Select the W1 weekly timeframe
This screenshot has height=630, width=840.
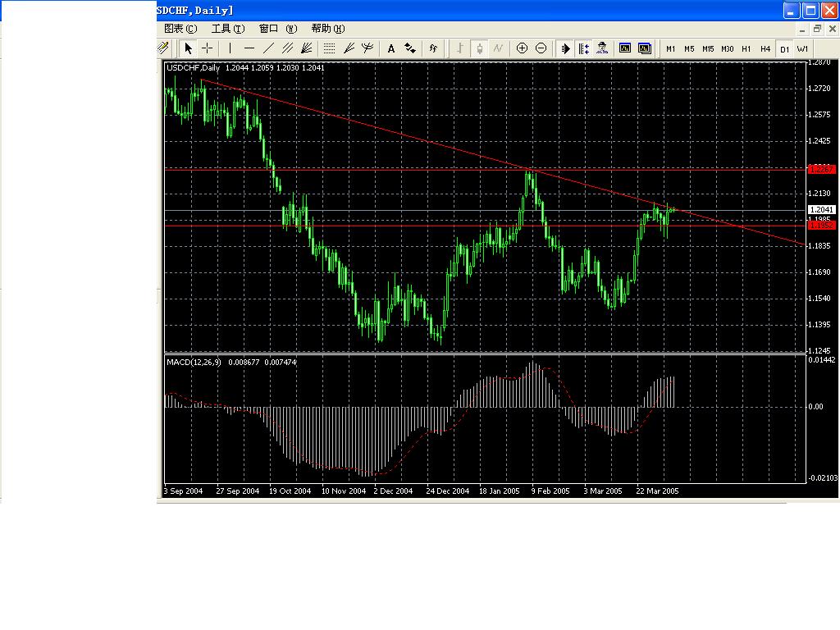pyautogui.click(x=803, y=49)
